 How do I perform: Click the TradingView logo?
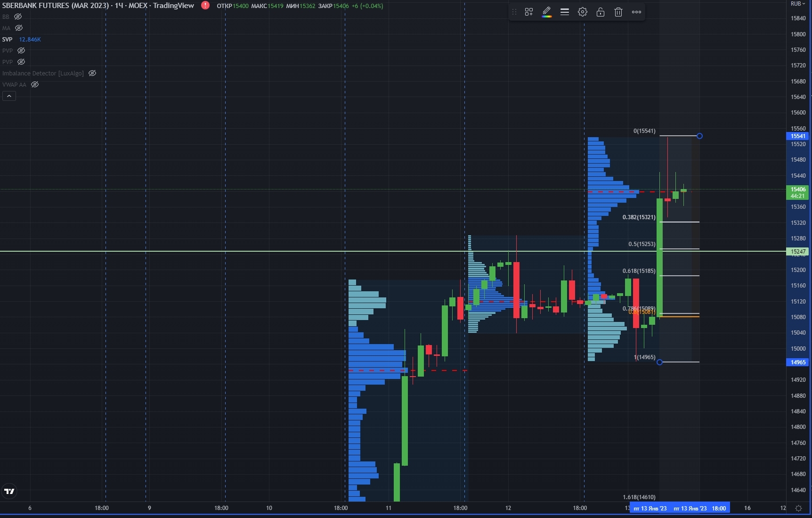tap(9, 491)
